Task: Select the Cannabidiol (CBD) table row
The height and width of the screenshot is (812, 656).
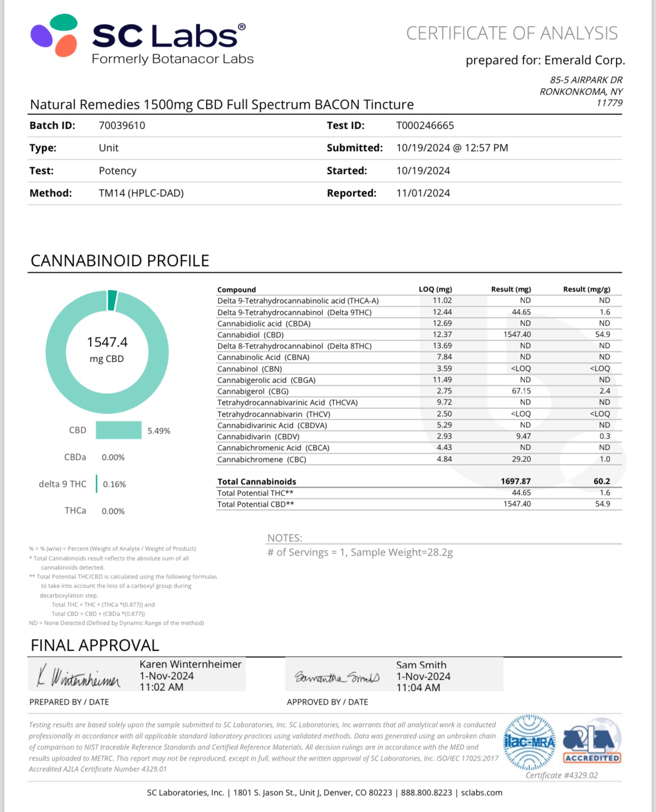Action: pos(418,335)
